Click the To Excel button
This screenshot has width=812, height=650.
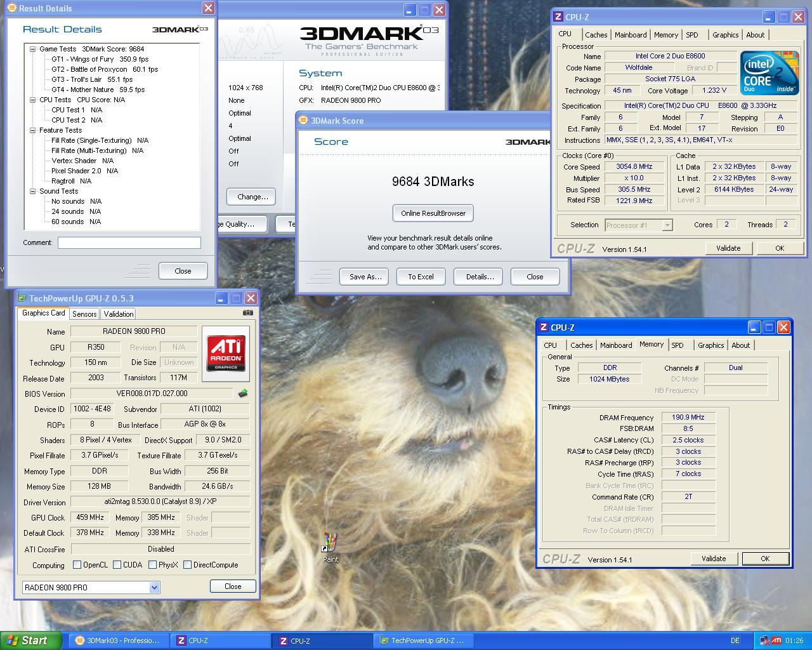point(421,277)
